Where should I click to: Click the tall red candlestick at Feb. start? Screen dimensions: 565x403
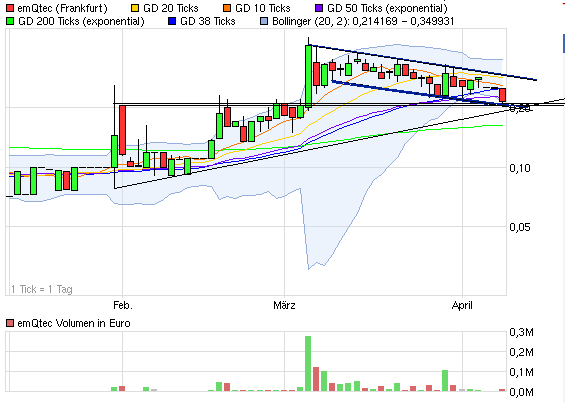point(123,130)
